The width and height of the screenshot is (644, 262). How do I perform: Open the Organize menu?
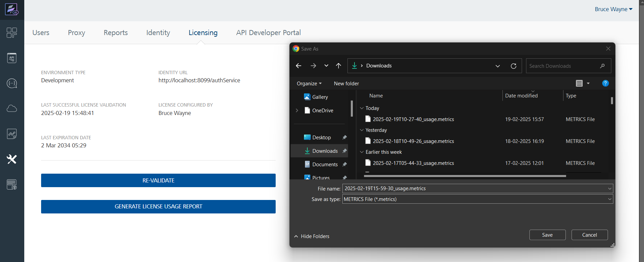309,84
